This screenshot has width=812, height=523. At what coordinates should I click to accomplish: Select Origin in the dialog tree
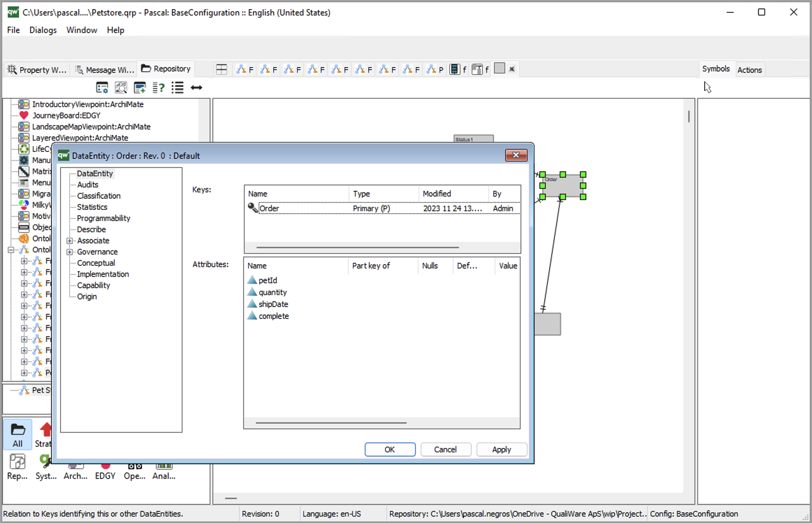coord(87,296)
